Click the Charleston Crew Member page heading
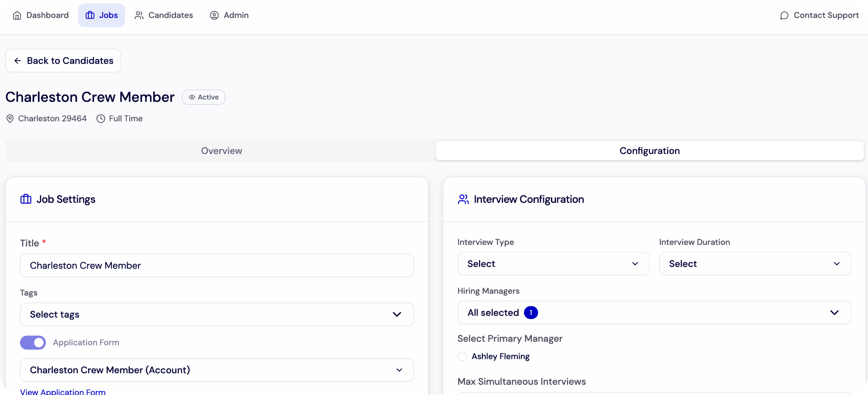Viewport: 868px width, 395px height. (x=90, y=97)
